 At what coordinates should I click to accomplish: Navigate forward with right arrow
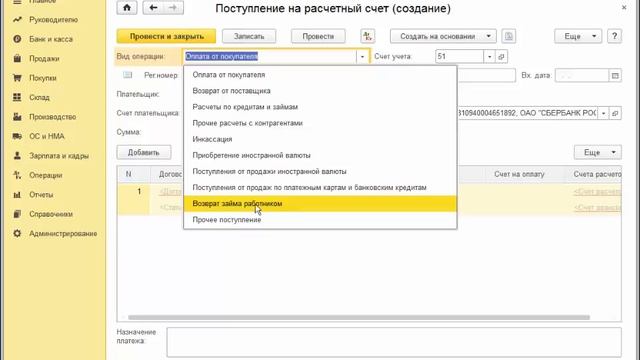173,8
